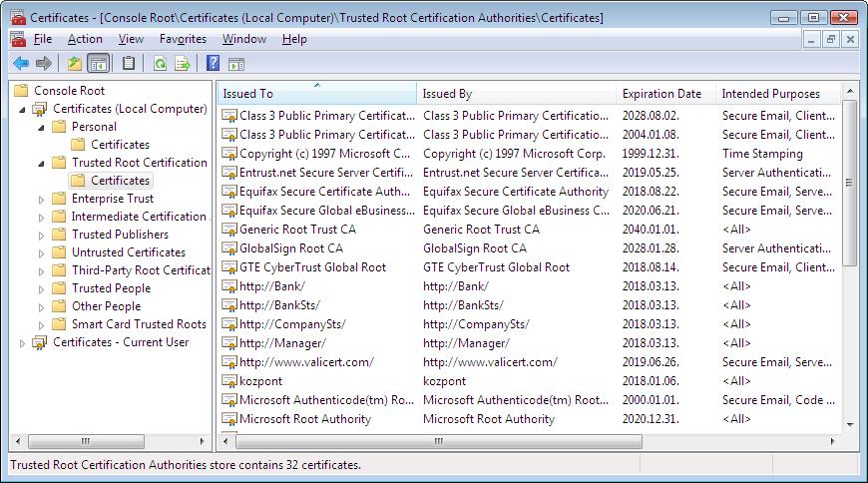This screenshot has height=483, width=868.
Task: Expand the Certificates - Current User node
Action: click(22, 343)
